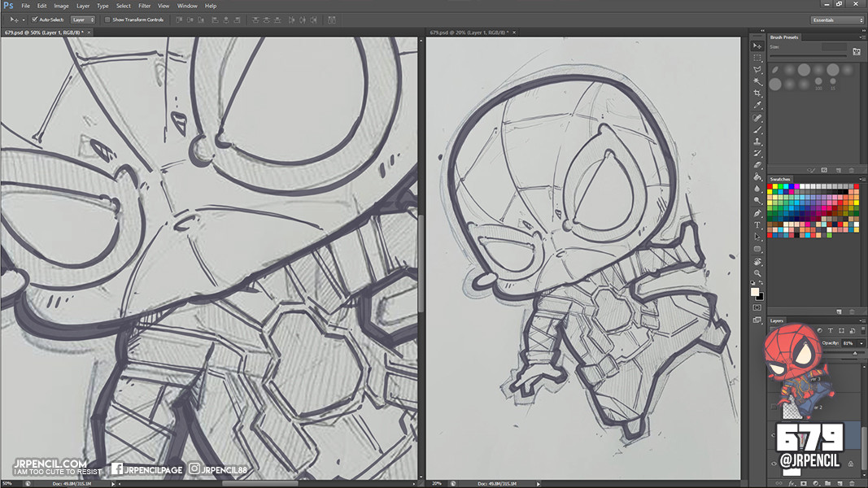Viewport: 868px width, 488px height.
Task: Select the Polygonal Lasso tool
Action: tap(757, 70)
